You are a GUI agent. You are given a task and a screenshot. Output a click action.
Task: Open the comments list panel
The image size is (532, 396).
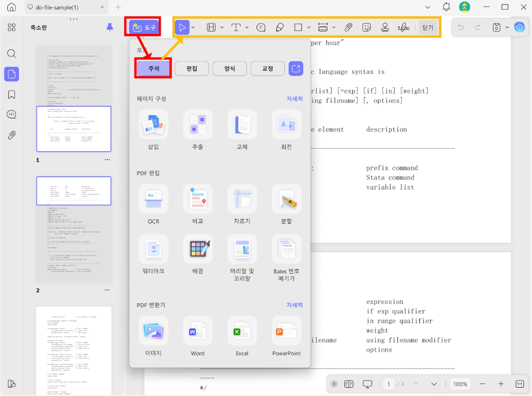(x=12, y=114)
